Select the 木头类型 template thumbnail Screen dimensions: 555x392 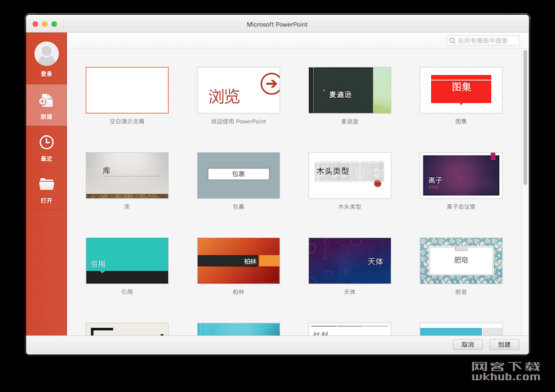click(x=350, y=175)
